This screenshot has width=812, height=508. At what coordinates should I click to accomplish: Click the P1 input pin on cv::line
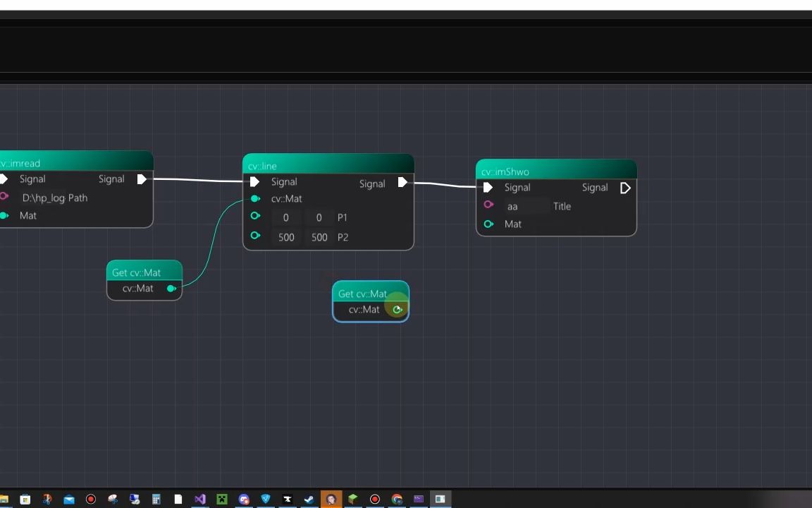click(255, 216)
